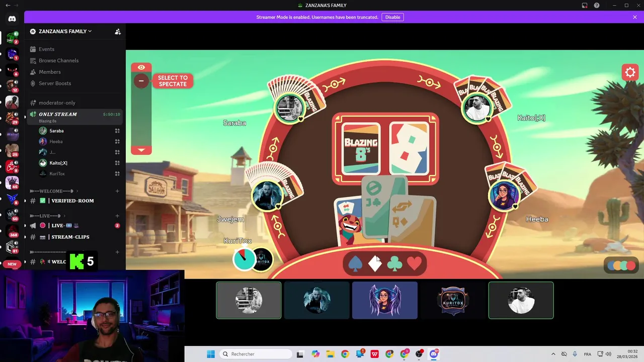Open the moderator-only channel
Screen dimensions: 644x362
point(57,103)
